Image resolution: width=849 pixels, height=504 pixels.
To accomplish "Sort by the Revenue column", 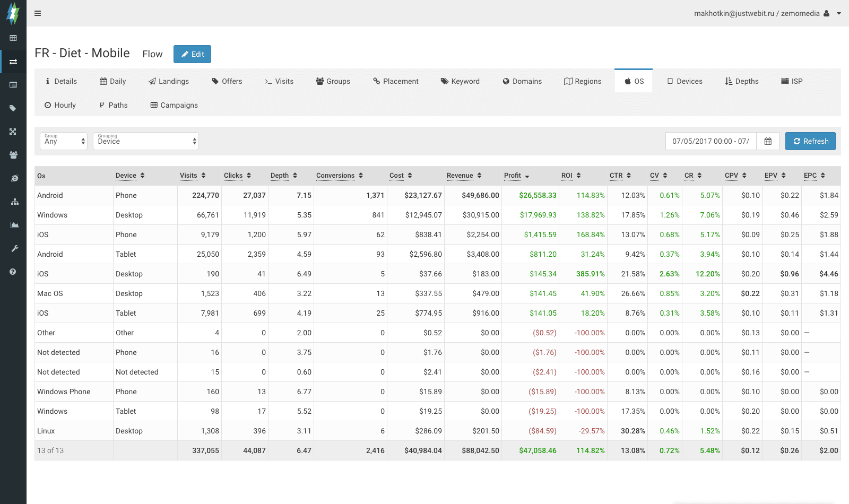I will [x=464, y=176].
